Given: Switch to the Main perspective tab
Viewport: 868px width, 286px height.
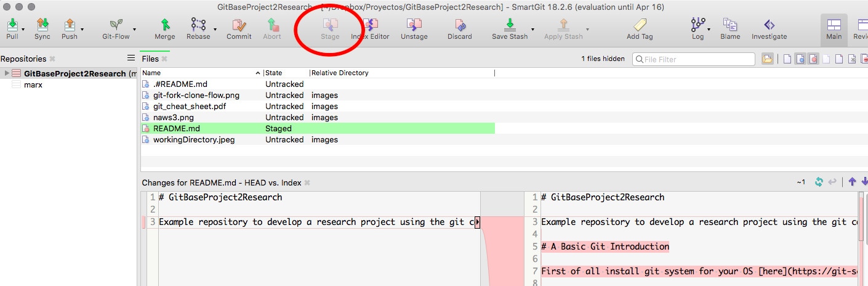Looking at the screenshot, I should (834, 29).
